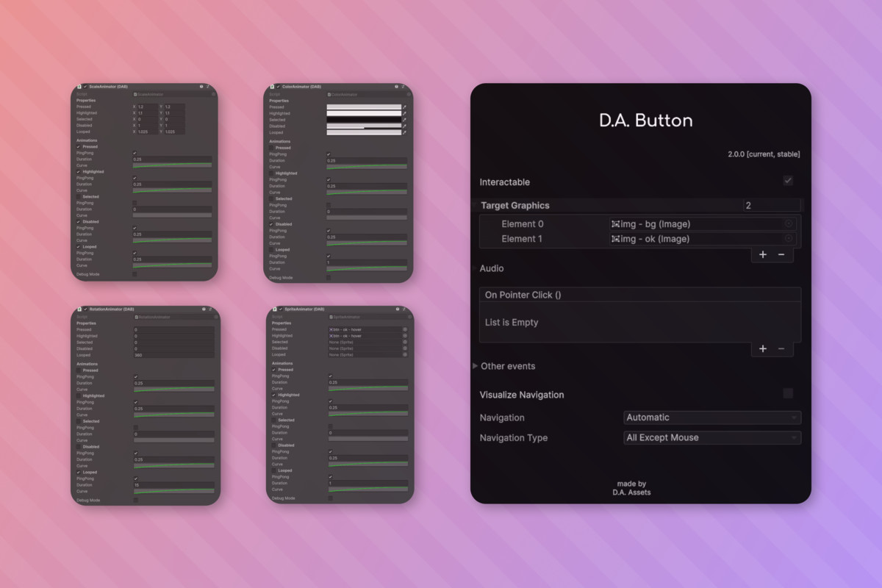Image resolution: width=882 pixels, height=588 pixels.
Task: Open the ScaleAnimator options kebab menu
Action: point(209,86)
